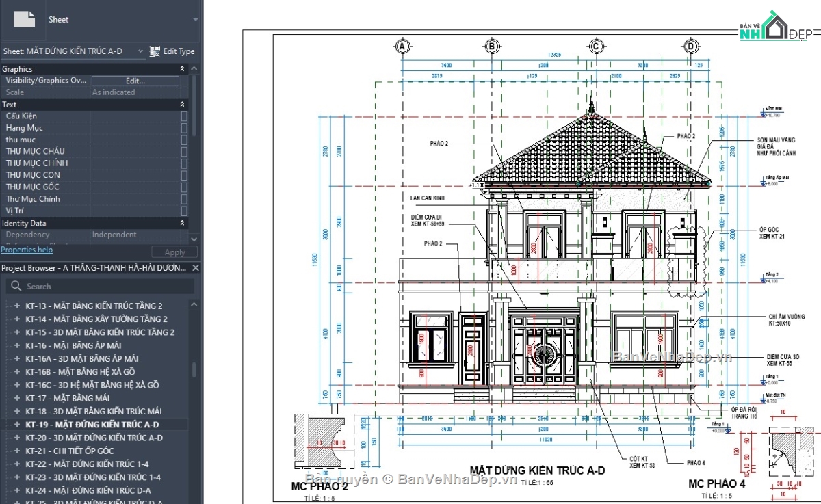Tick the Cấu Kiện checkbox
The height and width of the screenshot is (504, 821).
click(x=184, y=116)
